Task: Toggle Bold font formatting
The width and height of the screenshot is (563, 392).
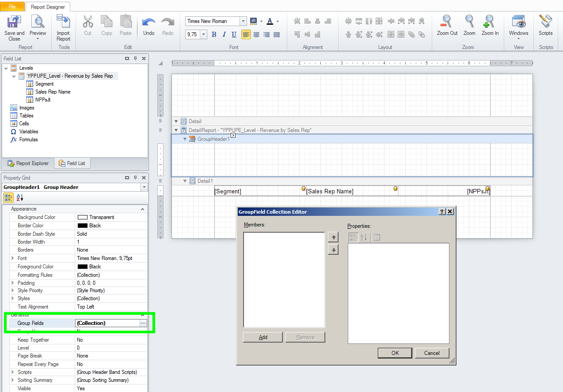Action: [214, 34]
